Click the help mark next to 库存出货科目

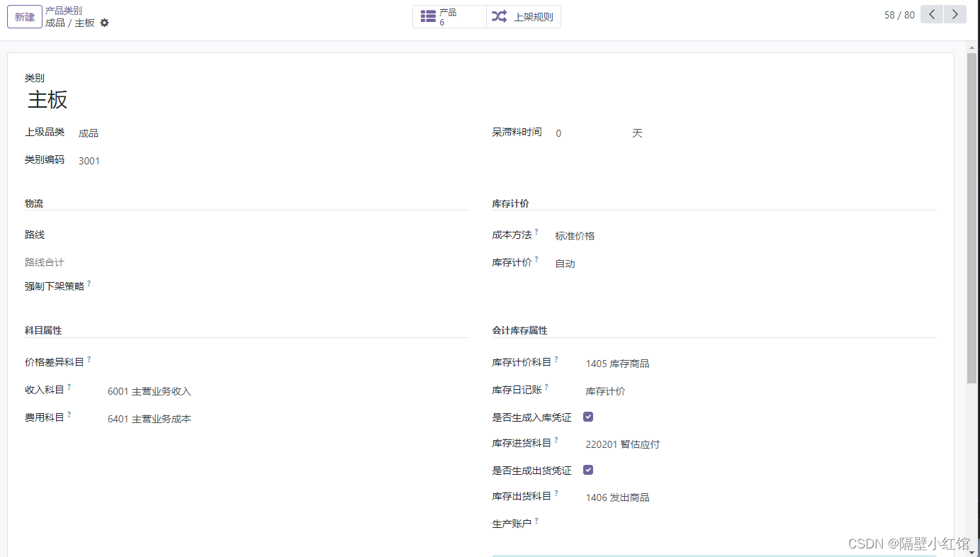tap(556, 493)
